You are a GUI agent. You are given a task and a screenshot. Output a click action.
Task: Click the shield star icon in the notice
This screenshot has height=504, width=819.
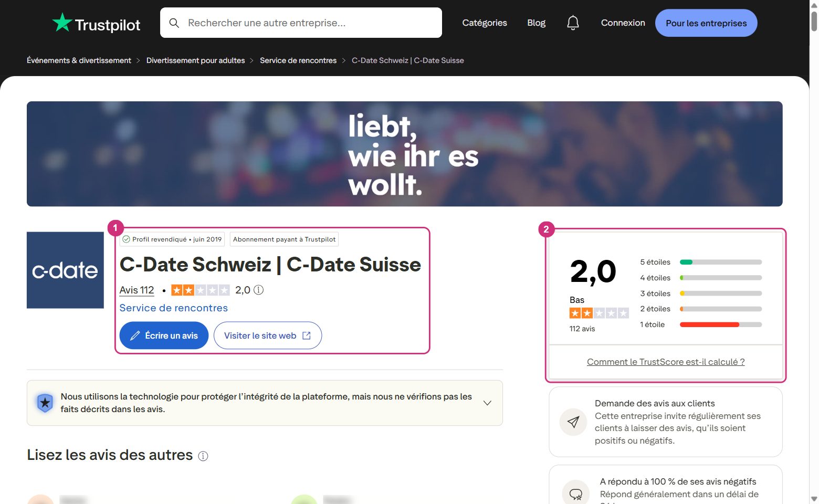pos(45,403)
